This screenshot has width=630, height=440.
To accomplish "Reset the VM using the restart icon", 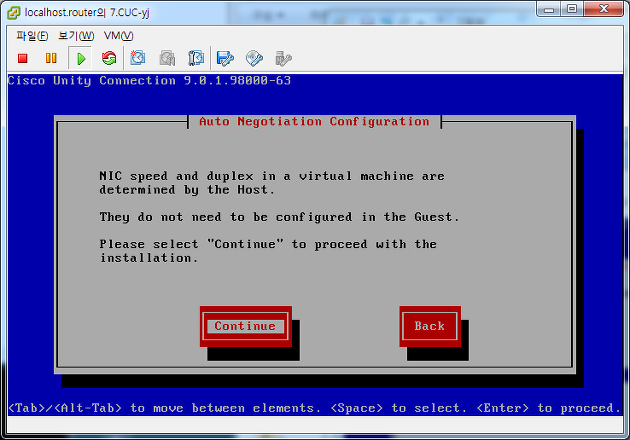I will click(109, 58).
